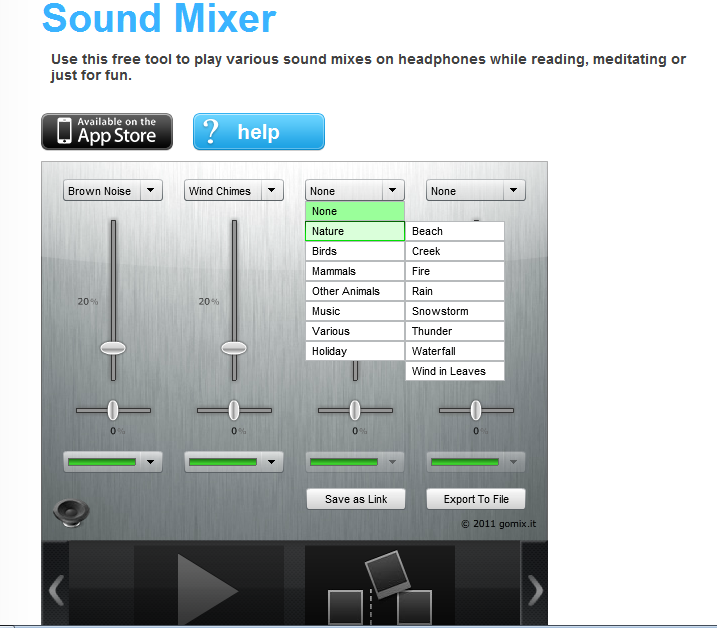This screenshot has width=717, height=628.
Task: Click the Wind Chimes horizontal pan slider knob
Action: 234,410
